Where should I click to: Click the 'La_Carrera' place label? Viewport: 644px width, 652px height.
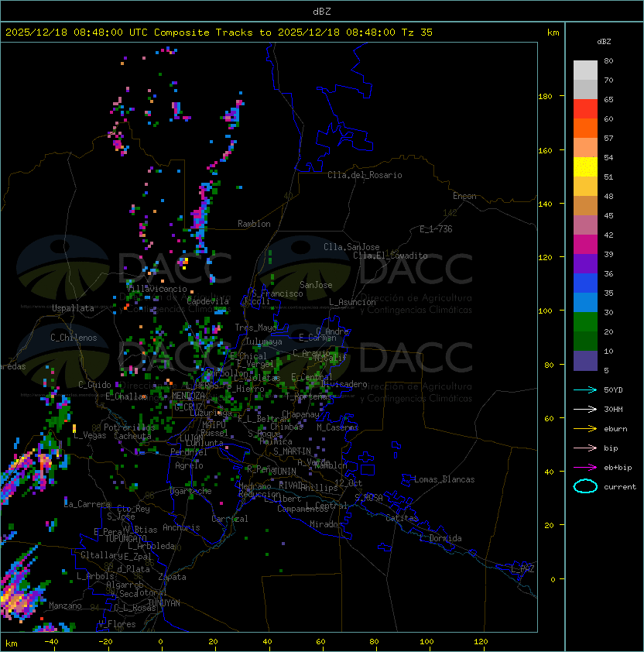[87, 504]
